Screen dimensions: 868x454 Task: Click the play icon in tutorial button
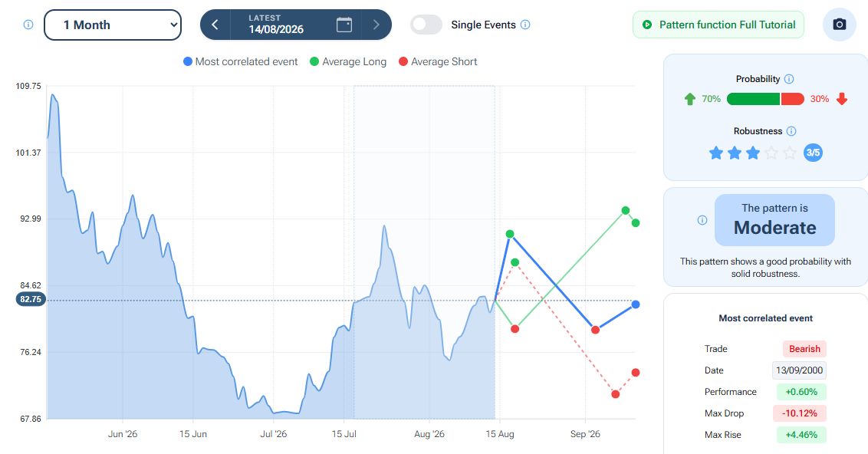646,25
